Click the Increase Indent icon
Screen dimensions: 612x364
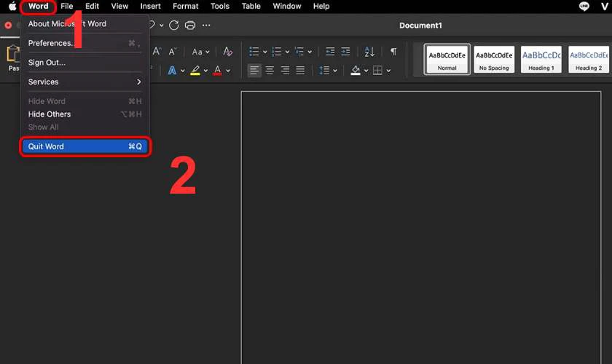click(345, 52)
